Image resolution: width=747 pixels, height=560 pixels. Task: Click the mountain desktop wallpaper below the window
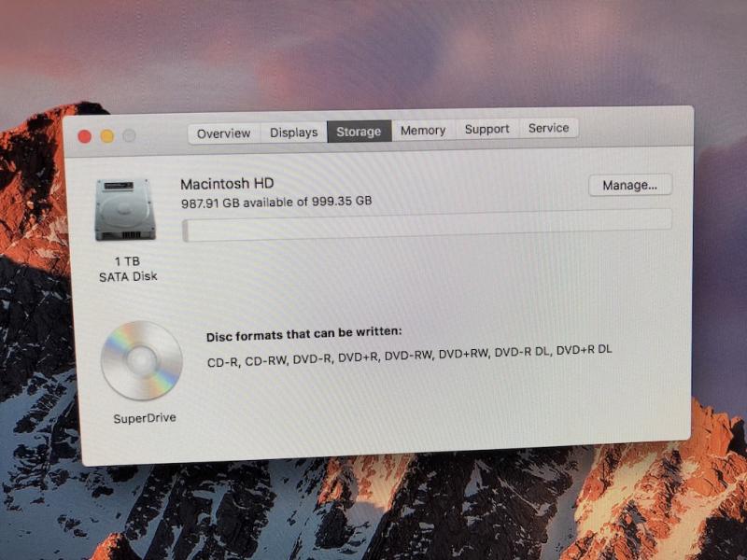[373, 513]
